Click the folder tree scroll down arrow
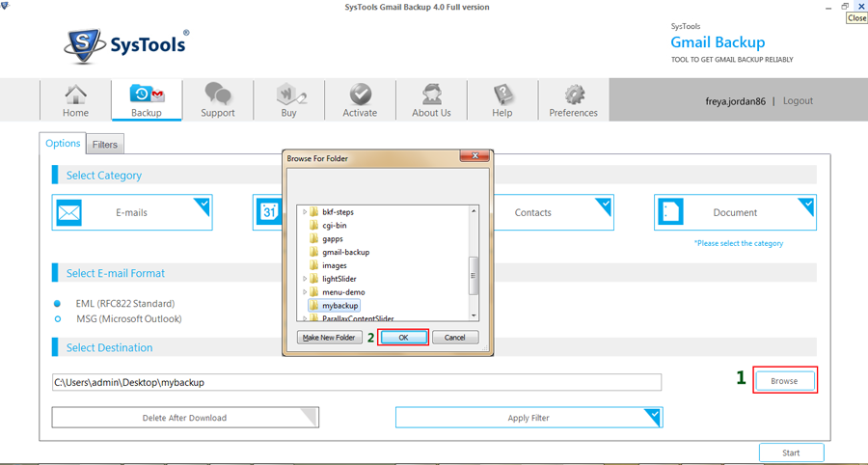The image size is (868, 465). [474, 315]
